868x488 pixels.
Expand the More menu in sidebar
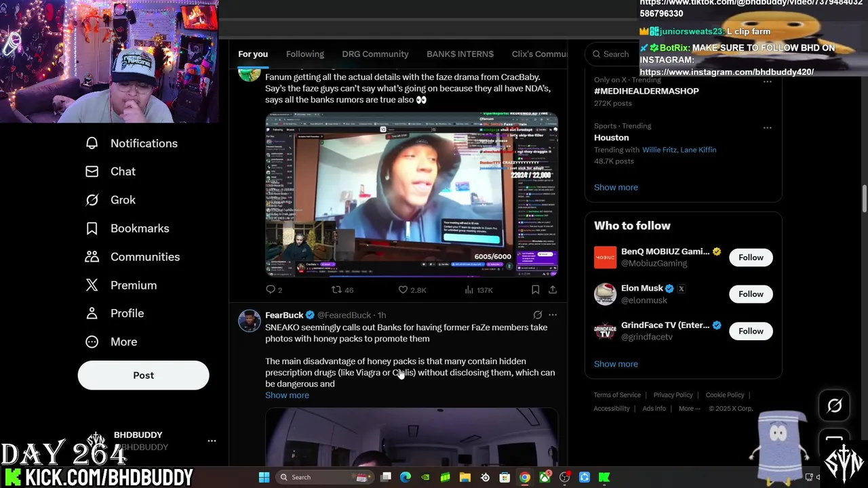111,342
